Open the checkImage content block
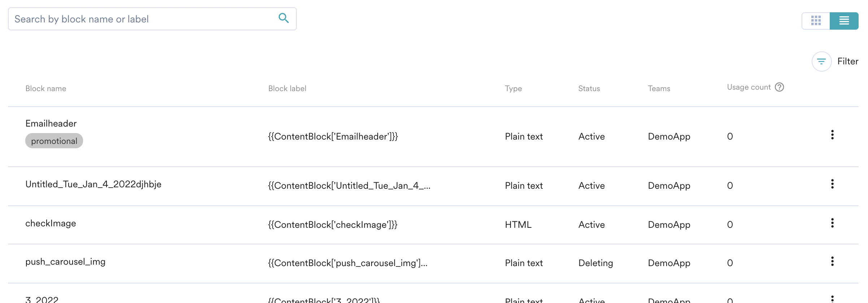 pos(51,223)
